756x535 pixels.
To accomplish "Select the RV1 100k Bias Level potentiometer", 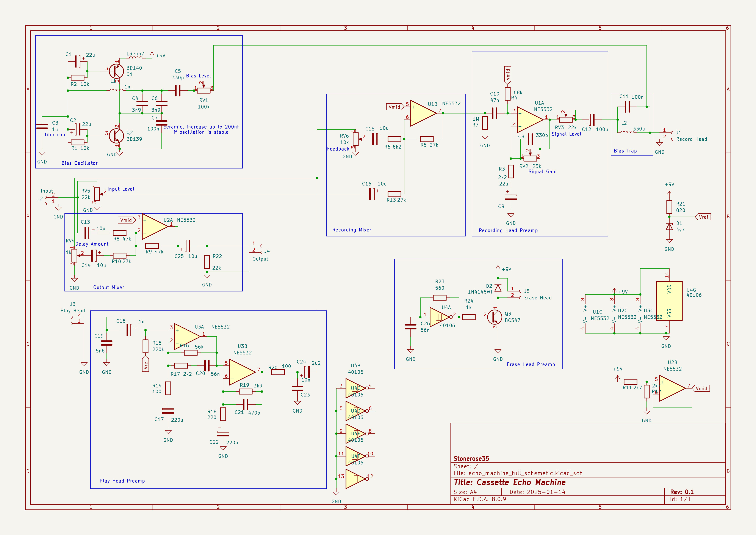I will [x=203, y=90].
